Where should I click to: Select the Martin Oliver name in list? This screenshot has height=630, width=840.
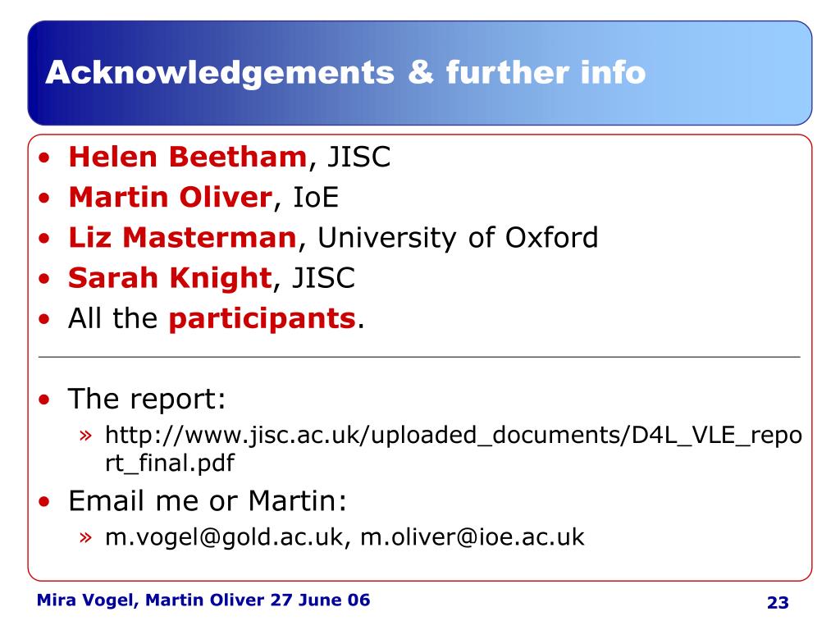171,197
